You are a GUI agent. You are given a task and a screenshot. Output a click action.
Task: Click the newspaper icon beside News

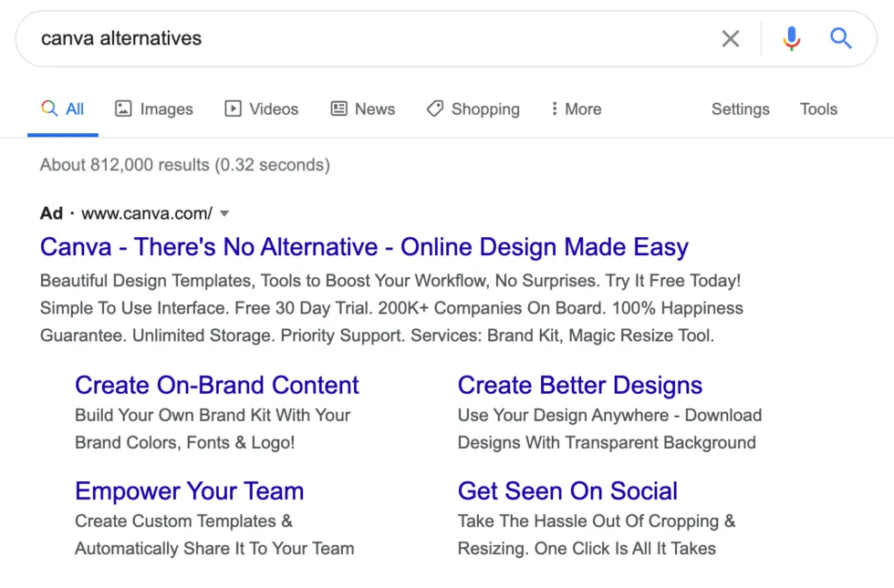click(339, 108)
